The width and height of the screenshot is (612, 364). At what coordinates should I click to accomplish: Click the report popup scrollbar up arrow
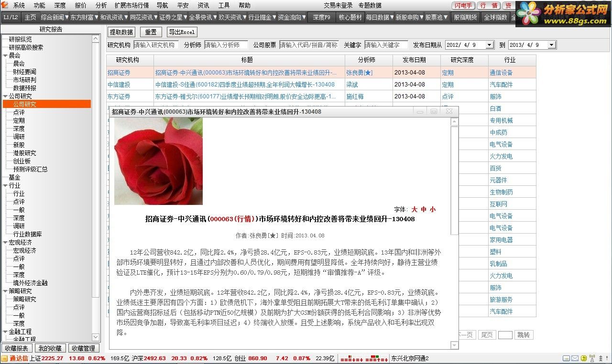pos(454,121)
